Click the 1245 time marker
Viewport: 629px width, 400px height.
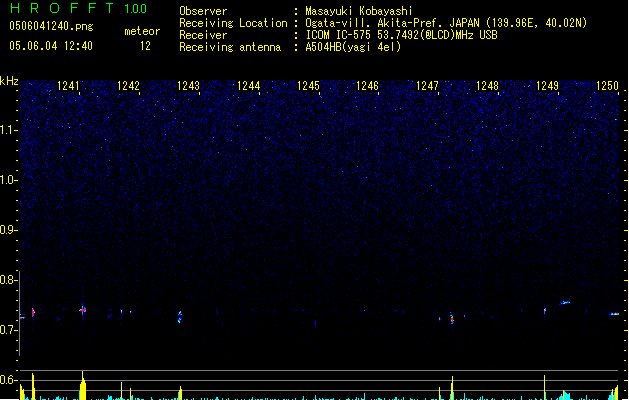308,86
